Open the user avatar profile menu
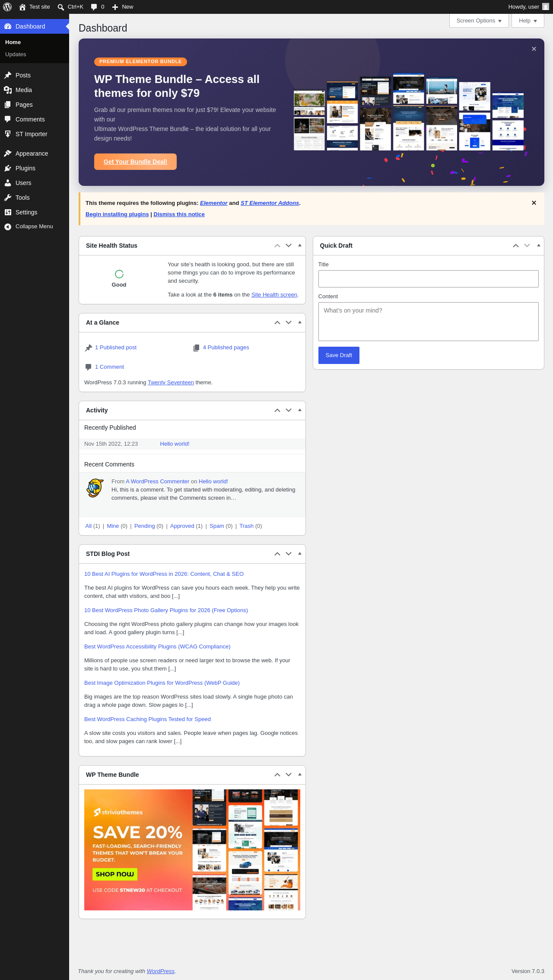 (x=546, y=7)
